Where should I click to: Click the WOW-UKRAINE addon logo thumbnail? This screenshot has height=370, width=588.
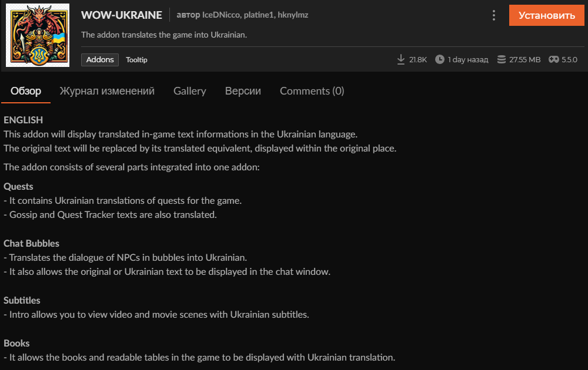point(38,35)
